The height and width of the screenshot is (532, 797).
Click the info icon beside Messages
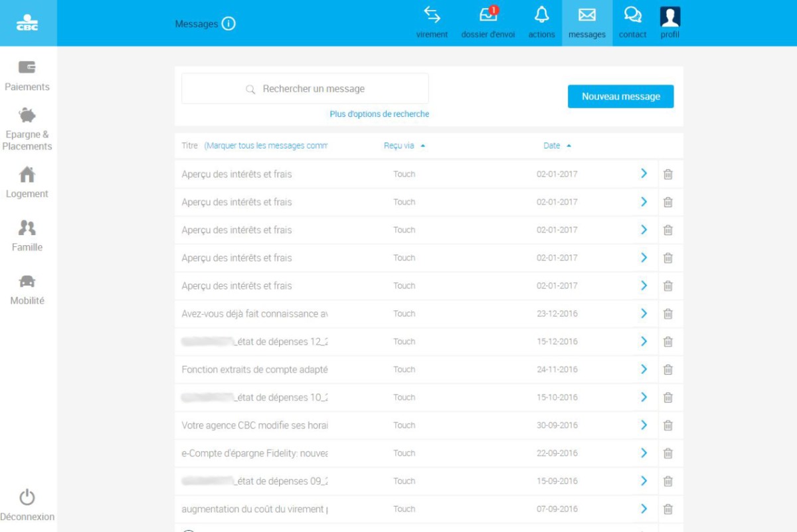(x=228, y=24)
